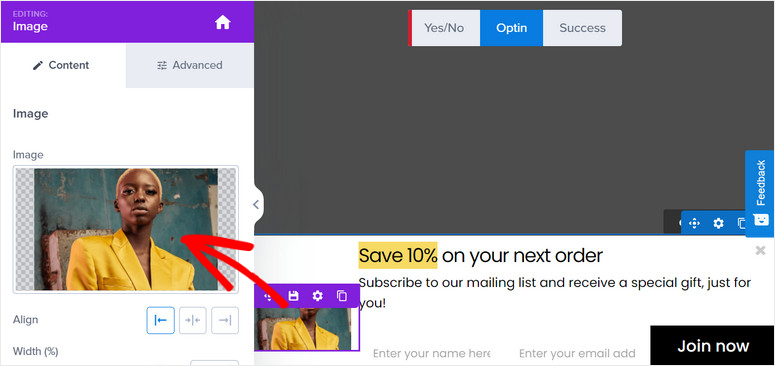This screenshot has height=366, width=775.
Task: Switch to the Success view
Action: tap(582, 28)
